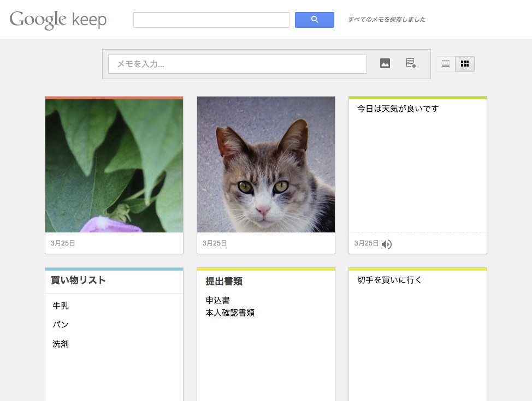Click the new checklist note icon
This screenshot has height=401, width=532.
click(x=410, y=63)
